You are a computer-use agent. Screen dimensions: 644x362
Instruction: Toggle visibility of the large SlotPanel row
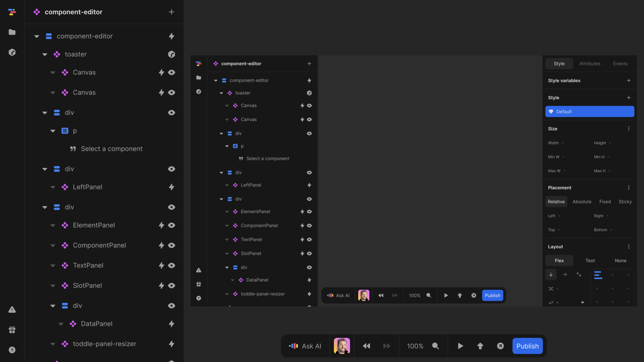point(172,286)
